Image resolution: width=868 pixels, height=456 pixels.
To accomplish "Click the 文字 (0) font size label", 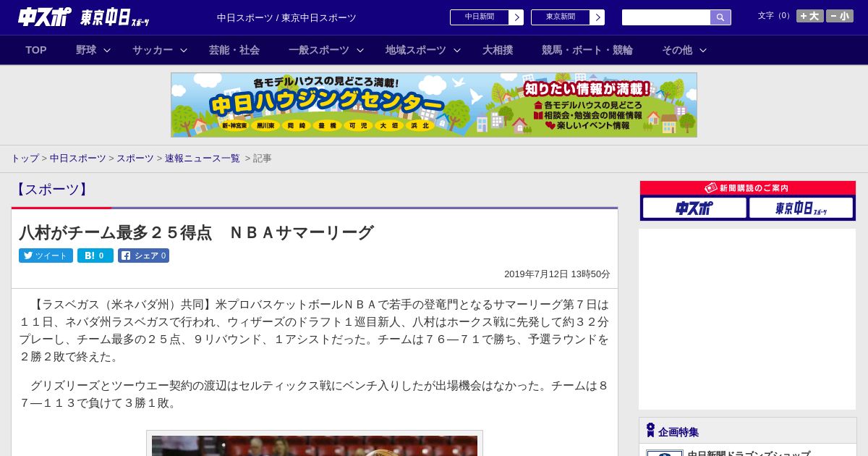I will pos(775,16).
